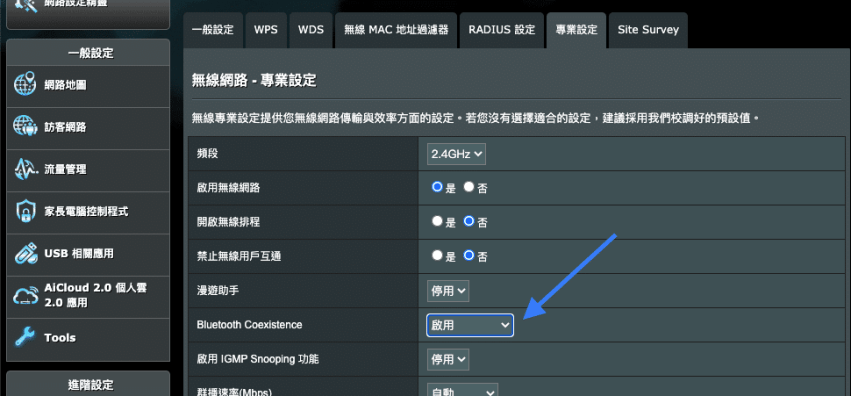Click the Guest Network (訪客網路) icon

25,126
